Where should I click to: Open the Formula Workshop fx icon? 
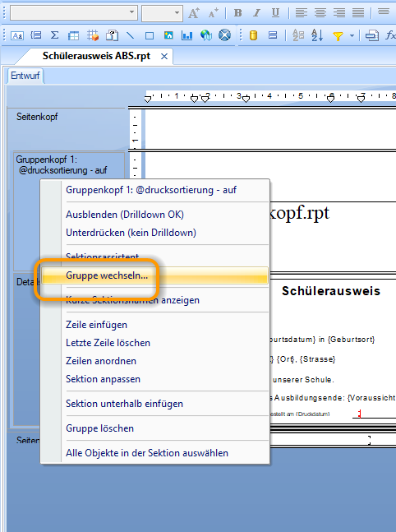tap(390, 35)
